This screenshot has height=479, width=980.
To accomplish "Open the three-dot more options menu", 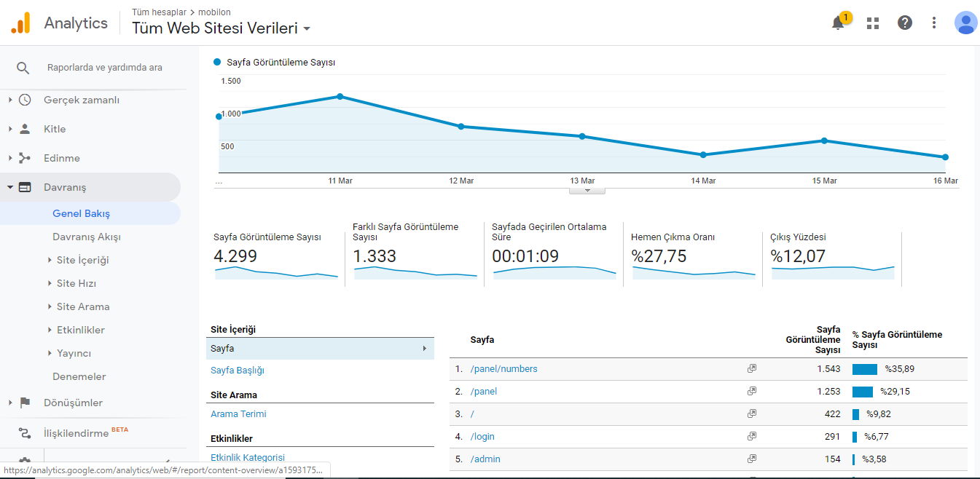I will pos(934,23).
